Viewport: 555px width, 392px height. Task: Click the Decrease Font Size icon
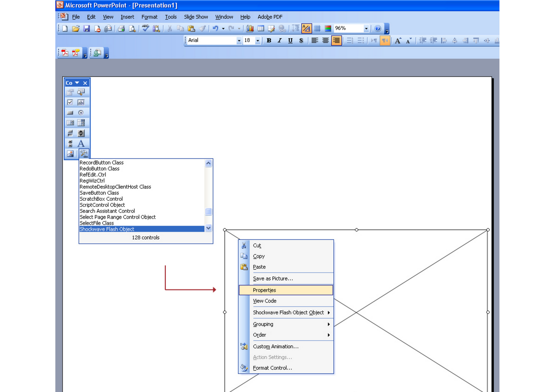tap(409, 41)
